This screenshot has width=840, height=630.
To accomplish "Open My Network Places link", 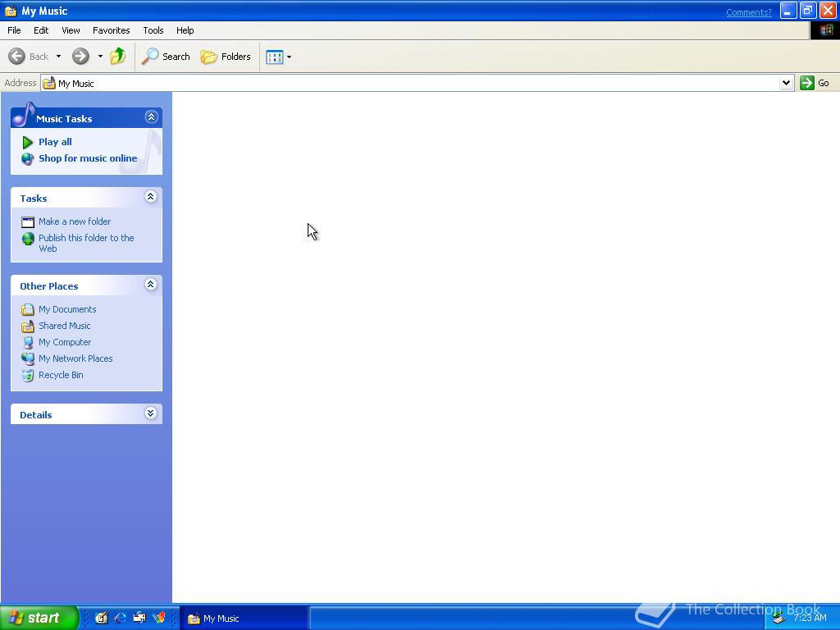I will (x=75, y=359).
